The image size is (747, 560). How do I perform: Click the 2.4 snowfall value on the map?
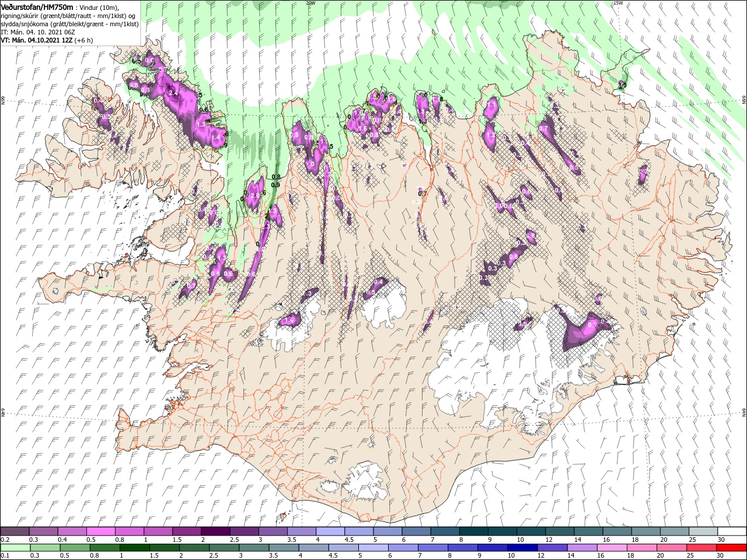(173, 93)
